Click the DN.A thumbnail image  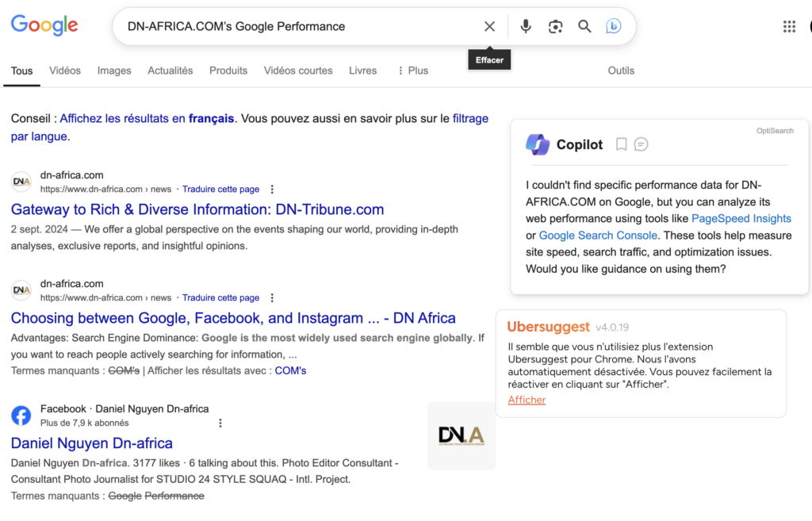click(x=462, y=436)
